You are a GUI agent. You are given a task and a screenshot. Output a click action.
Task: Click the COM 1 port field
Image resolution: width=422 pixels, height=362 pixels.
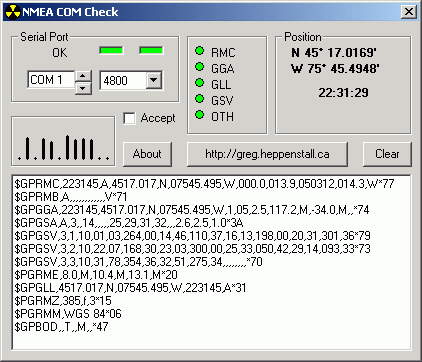[51, 80]
